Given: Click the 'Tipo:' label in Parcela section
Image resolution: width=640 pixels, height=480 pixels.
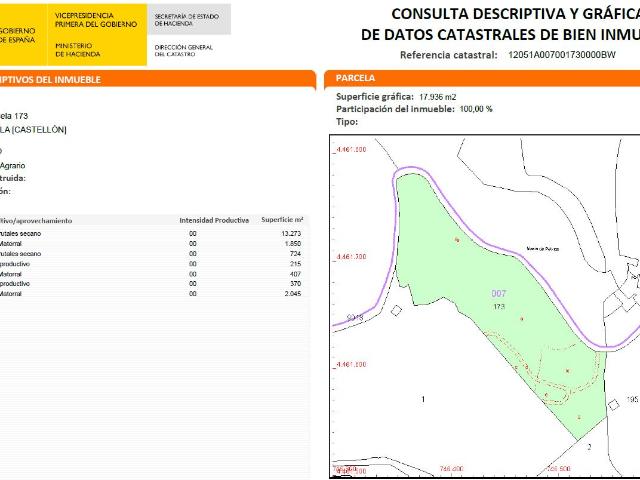Looking at the screenshot, I should click(x=347, y=122).
